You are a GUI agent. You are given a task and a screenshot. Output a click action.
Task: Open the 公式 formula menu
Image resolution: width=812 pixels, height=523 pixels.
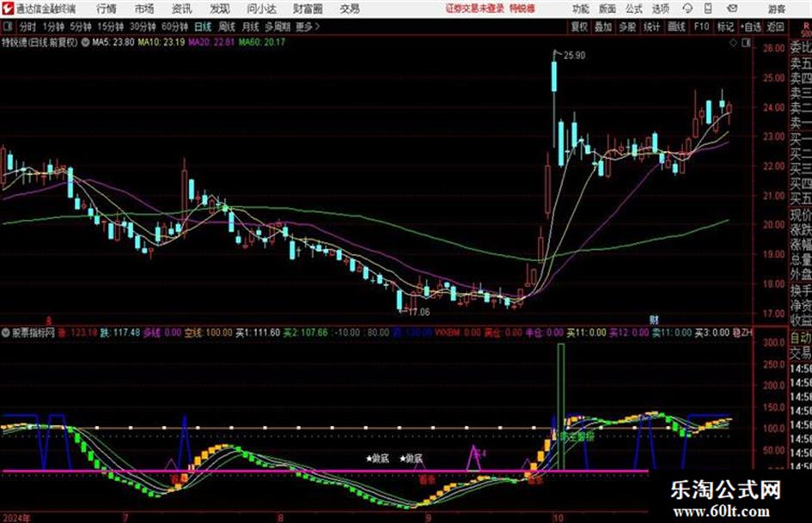(x=633, y=9)
